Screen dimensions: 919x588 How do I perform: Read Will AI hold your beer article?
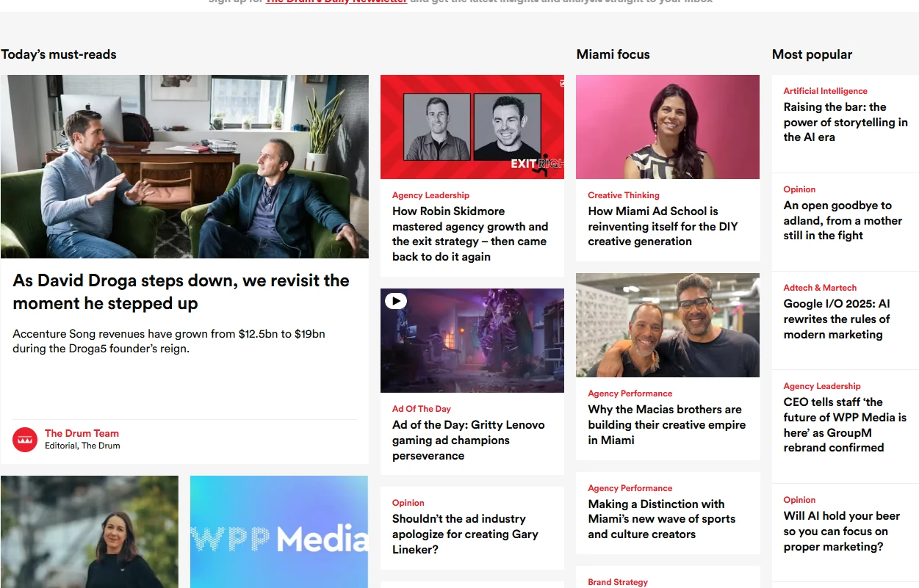click(x=842, y=531)
